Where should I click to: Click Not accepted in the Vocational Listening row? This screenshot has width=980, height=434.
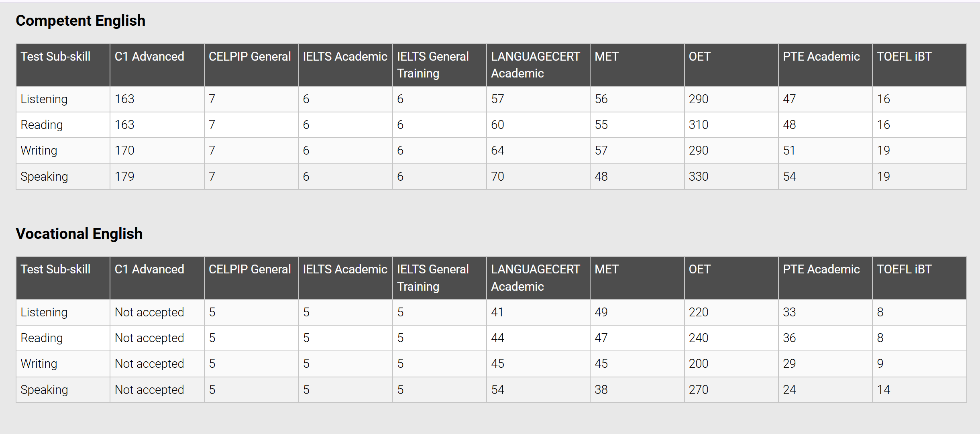point(149,312)
